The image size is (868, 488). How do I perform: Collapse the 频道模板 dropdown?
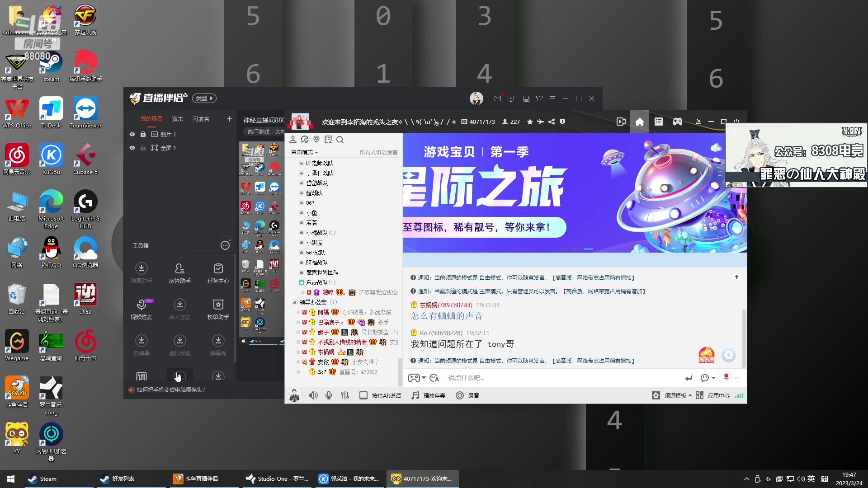pyautogui.click(x=673, y=395)
